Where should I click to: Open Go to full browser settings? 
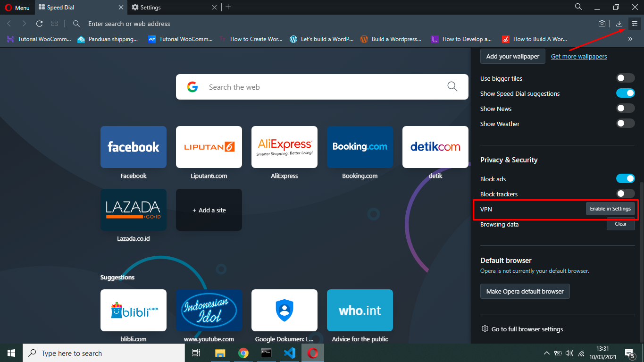click(522, 329)
